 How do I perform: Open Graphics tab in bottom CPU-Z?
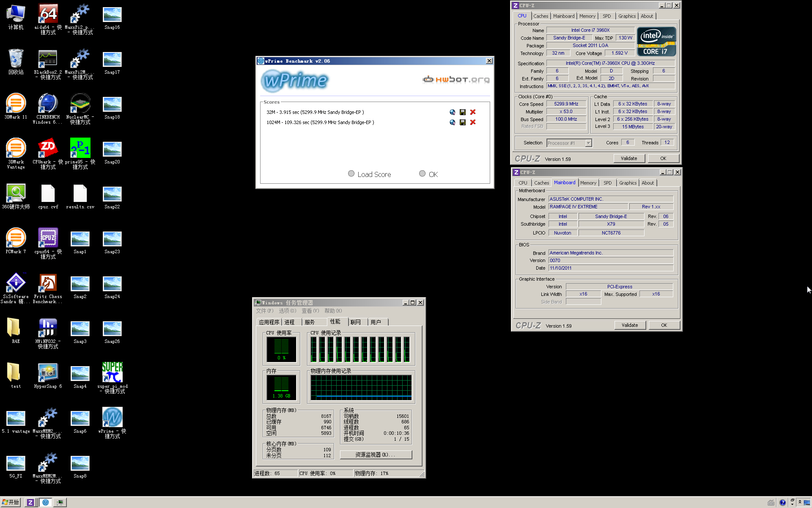[628, 183]
